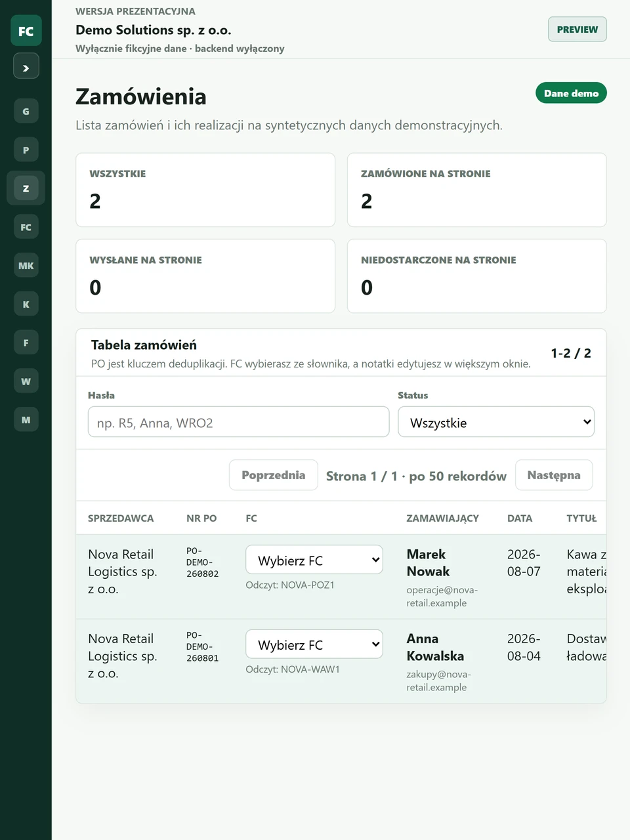Click the name Anna Kowalska
The width and height of the screenshot is (630, 840).
[435, 647]
